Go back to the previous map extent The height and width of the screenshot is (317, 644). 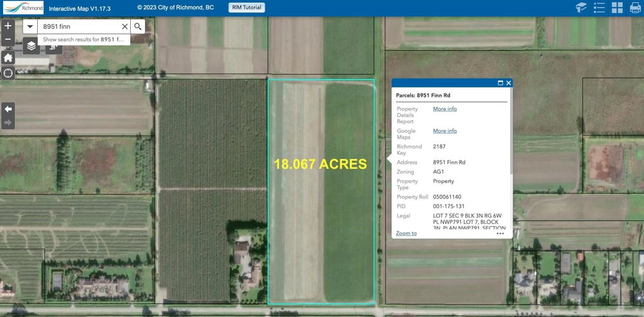[8, 109]
